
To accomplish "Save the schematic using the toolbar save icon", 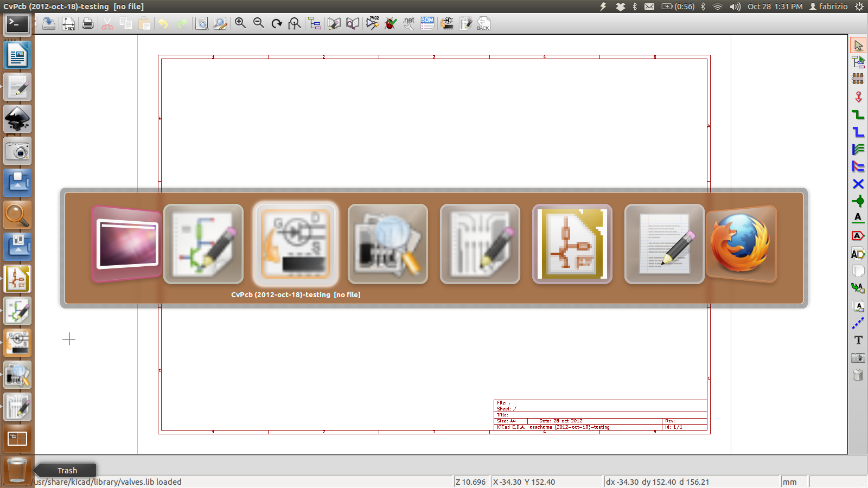I will [49, 23].
